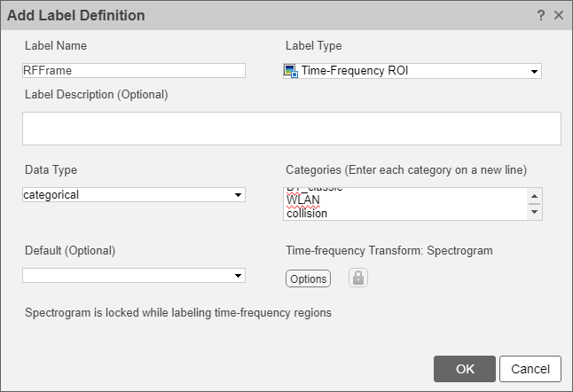
Task: Click into the Label Name field
Action: click(133, 71)
